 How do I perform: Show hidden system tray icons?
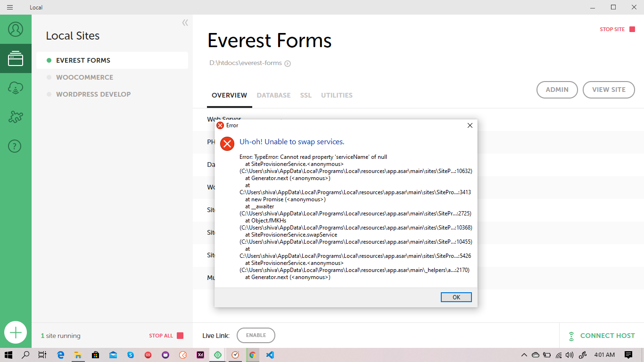point(524,355)
